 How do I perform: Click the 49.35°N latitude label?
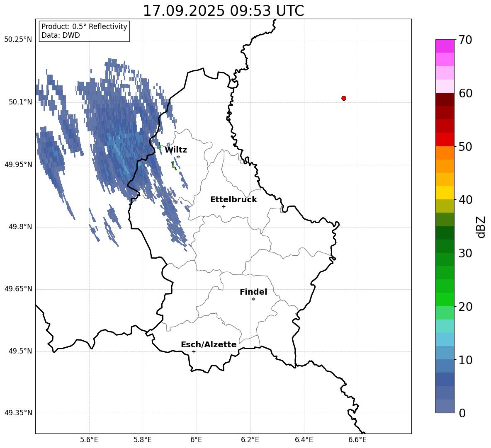[x=18, y=413]
